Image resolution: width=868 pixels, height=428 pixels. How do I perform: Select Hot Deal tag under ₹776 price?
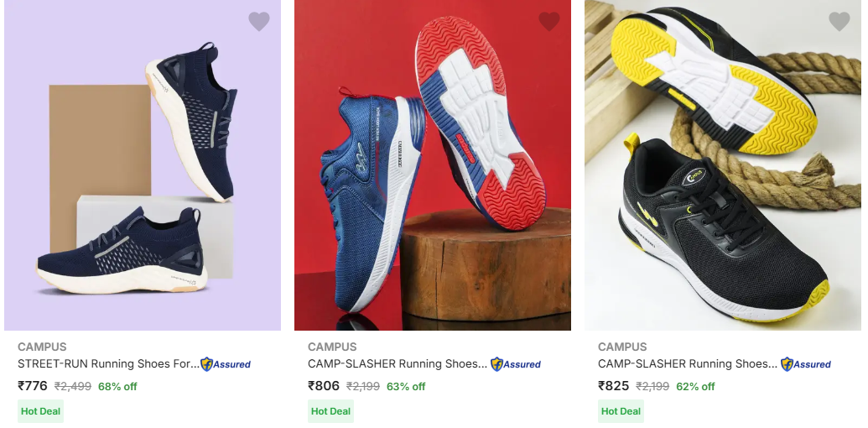40,411
